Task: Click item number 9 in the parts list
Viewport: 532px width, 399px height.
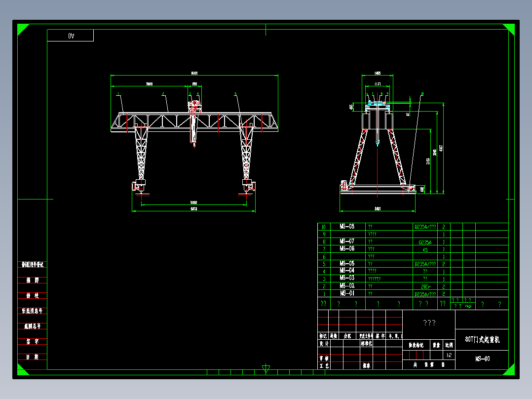Action: 324,234
